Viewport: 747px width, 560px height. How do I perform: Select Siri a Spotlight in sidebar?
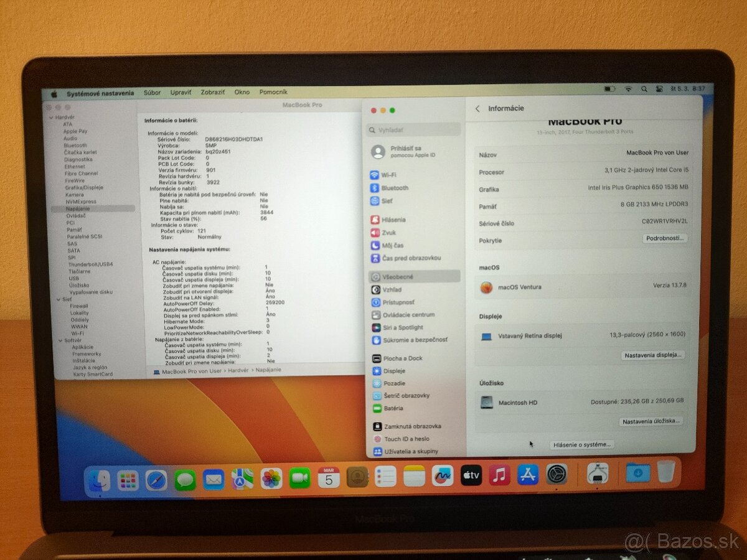(x=401, y=327)
